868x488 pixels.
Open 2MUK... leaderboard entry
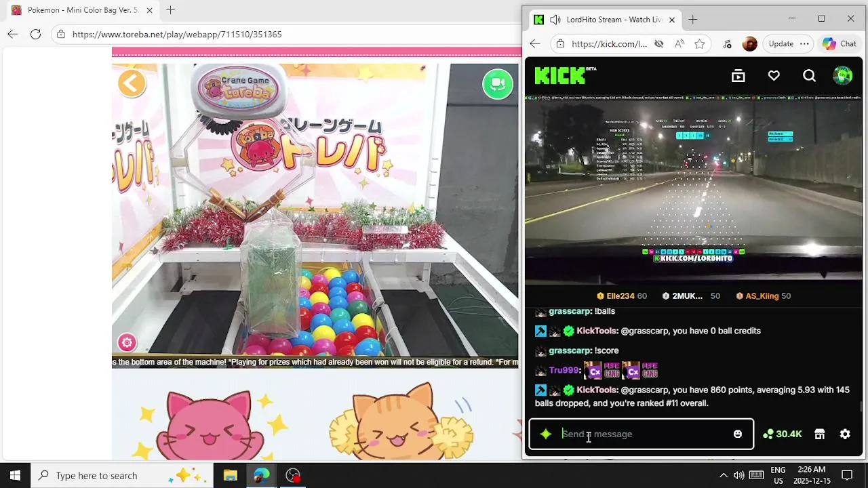[691, 296]
